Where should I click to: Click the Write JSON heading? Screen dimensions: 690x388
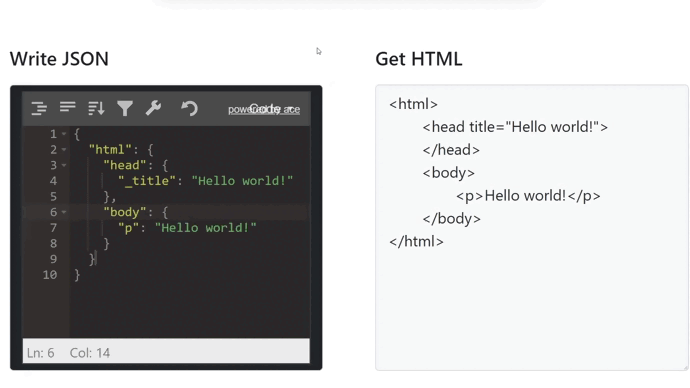click(x=59, y=59)
